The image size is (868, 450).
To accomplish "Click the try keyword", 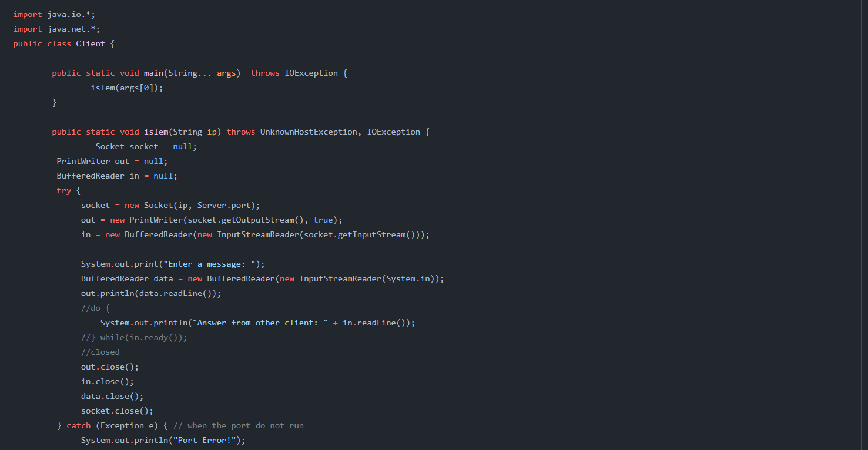I will (63, 190).
